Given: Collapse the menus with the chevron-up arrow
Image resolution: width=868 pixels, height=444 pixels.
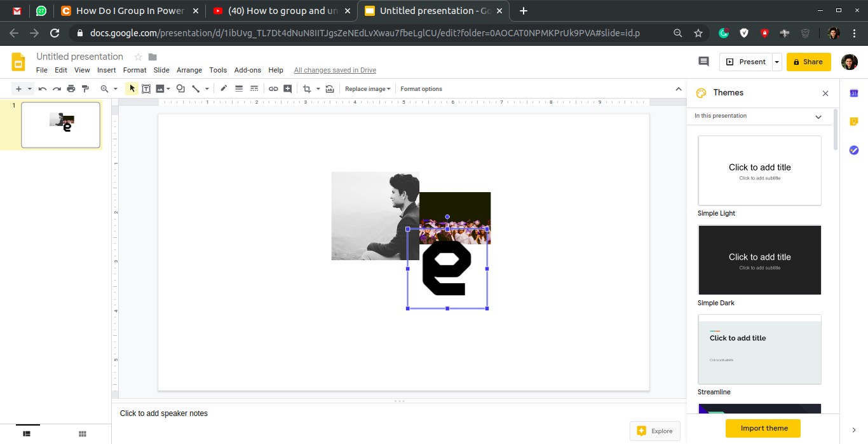Looking at the screenshot, I should pyautogui.click(x=678, y=89).
